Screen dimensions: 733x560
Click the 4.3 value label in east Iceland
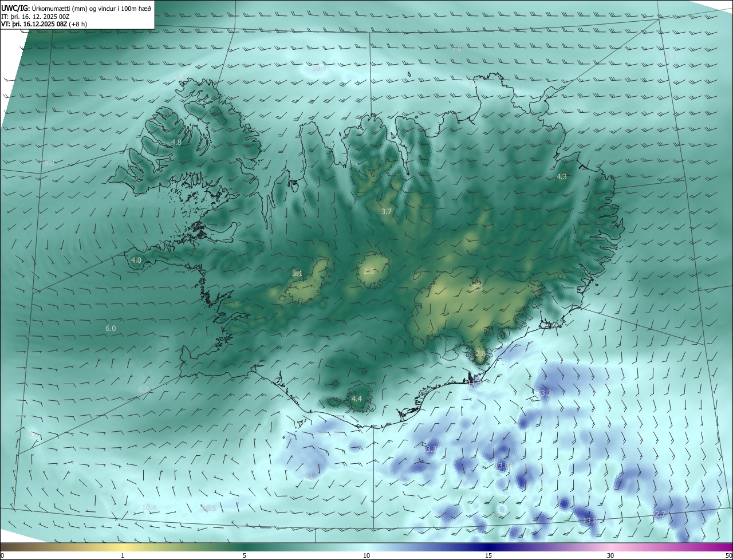(562, 177)
